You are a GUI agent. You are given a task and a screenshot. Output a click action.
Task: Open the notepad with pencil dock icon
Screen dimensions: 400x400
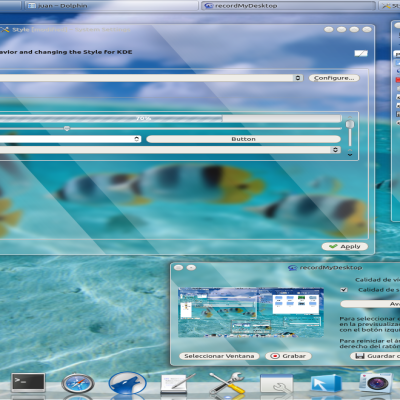coord(177,383)
